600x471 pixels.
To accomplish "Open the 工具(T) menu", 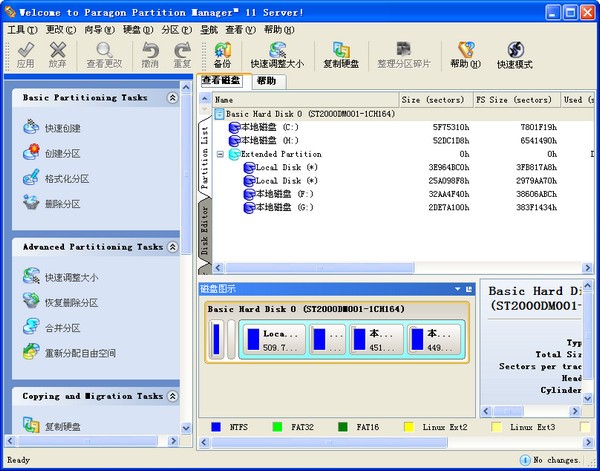I will [x=23, y=30].
